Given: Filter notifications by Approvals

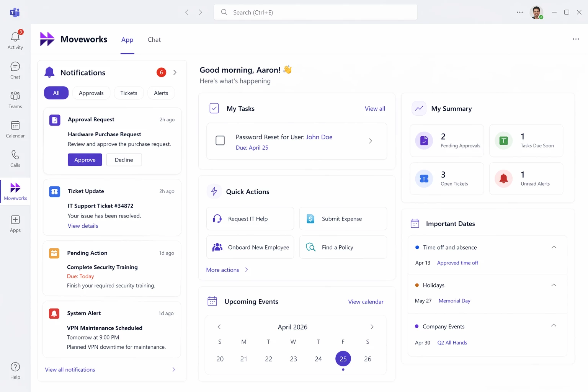Looking at the screenshot, I should click(91, 93).
